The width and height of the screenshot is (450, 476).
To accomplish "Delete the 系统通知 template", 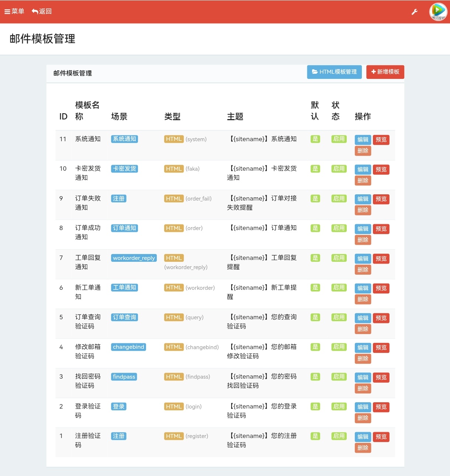I will click(x=363, y=151).
